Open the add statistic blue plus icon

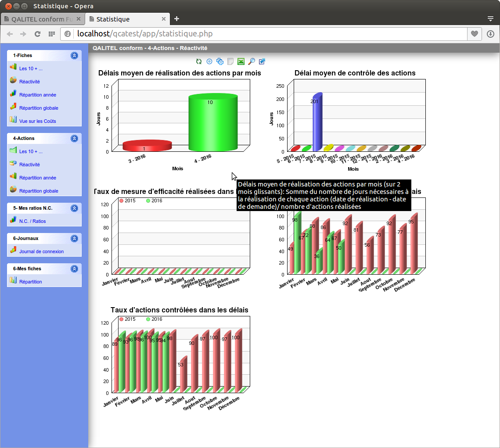point(220,61)
